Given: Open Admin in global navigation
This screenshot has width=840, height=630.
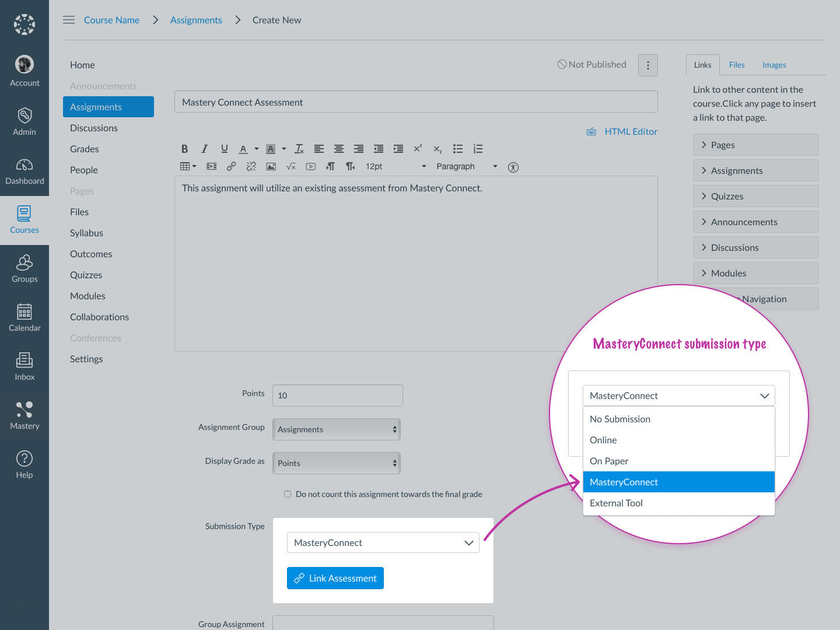Looking at the screenshot, I should point(24,121).
